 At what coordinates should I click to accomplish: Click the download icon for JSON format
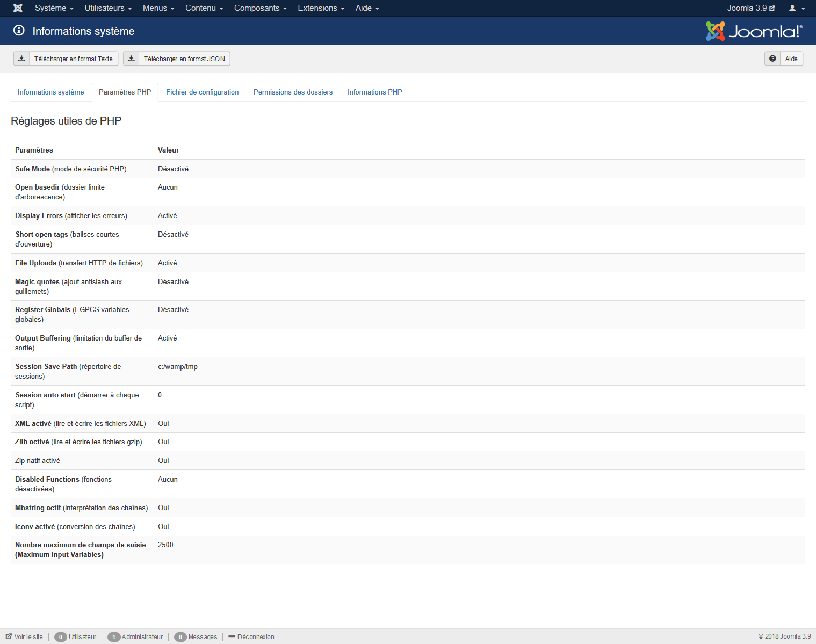(131, 59)
